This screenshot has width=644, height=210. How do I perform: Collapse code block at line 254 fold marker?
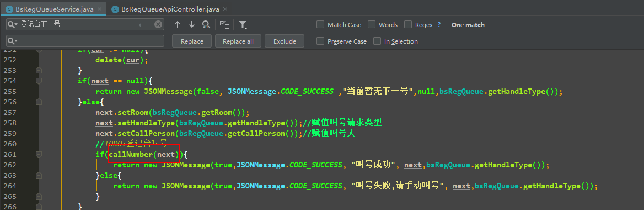tap(39, 81)
